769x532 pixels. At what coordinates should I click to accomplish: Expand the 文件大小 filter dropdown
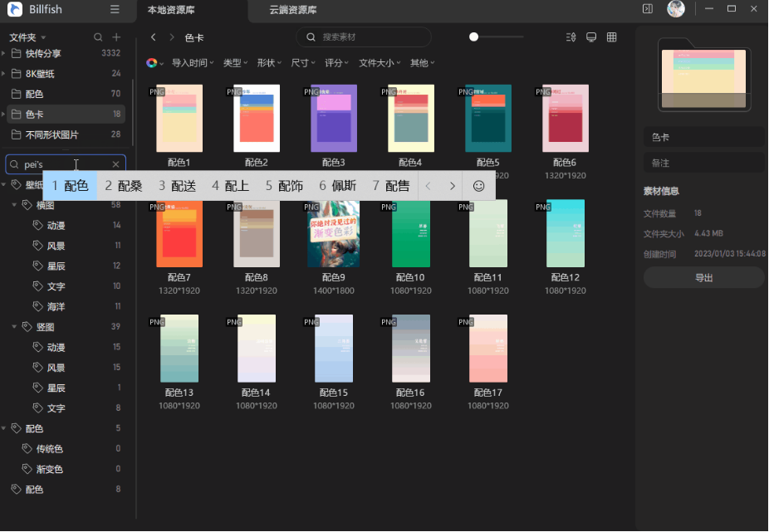pyautogui.click(x=380, y=63)
